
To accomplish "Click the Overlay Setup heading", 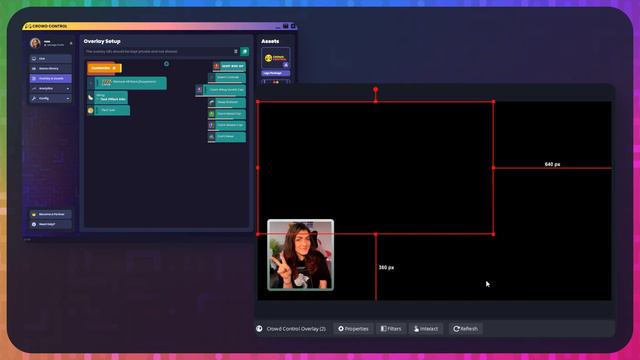I will coord(102,41).
